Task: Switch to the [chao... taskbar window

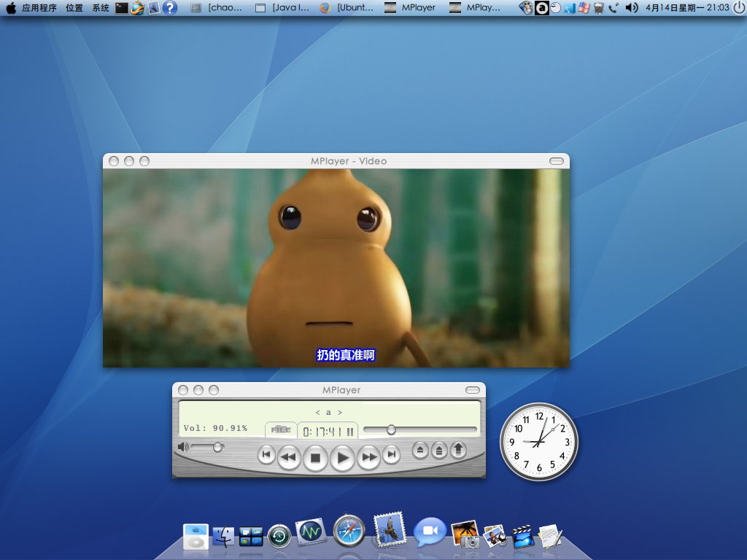Action: [x=216, y=7]
